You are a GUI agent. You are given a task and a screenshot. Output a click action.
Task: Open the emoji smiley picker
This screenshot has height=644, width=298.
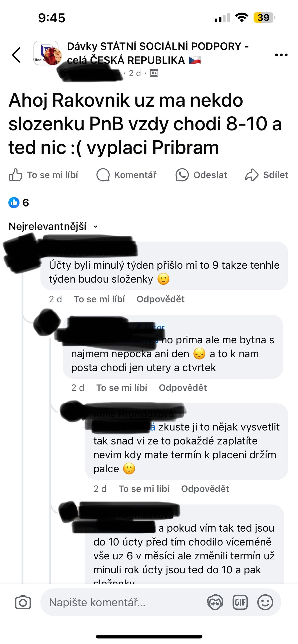tap(265, 603)
